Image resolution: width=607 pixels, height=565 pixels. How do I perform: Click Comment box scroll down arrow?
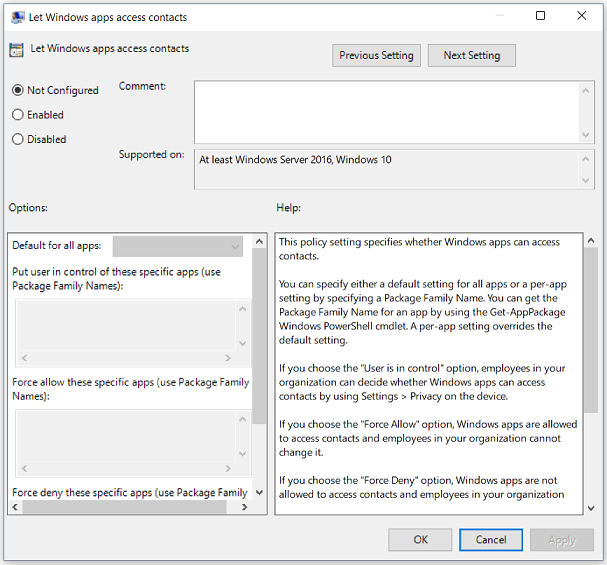pos(586,135)
